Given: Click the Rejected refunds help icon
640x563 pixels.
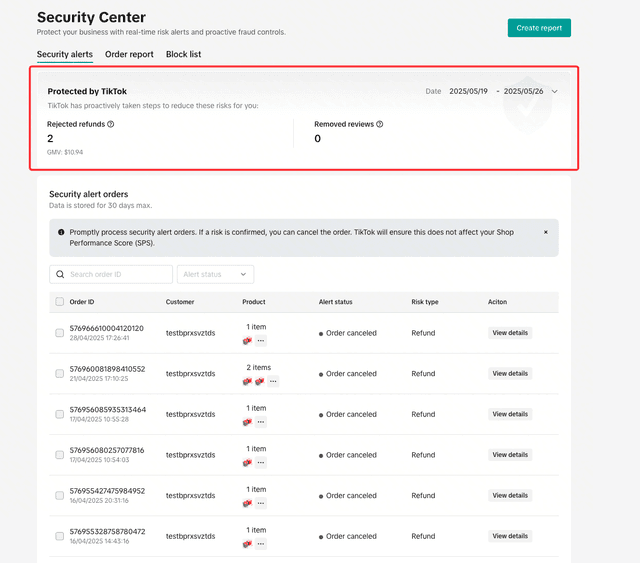Looking at the screenshot, I should tap(111, 124).
